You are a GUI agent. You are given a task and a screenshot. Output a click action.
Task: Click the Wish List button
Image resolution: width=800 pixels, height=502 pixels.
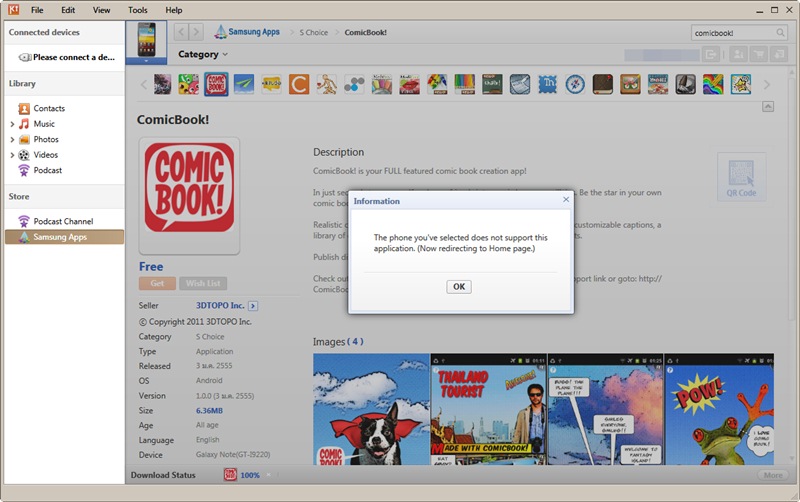point(203,283)
